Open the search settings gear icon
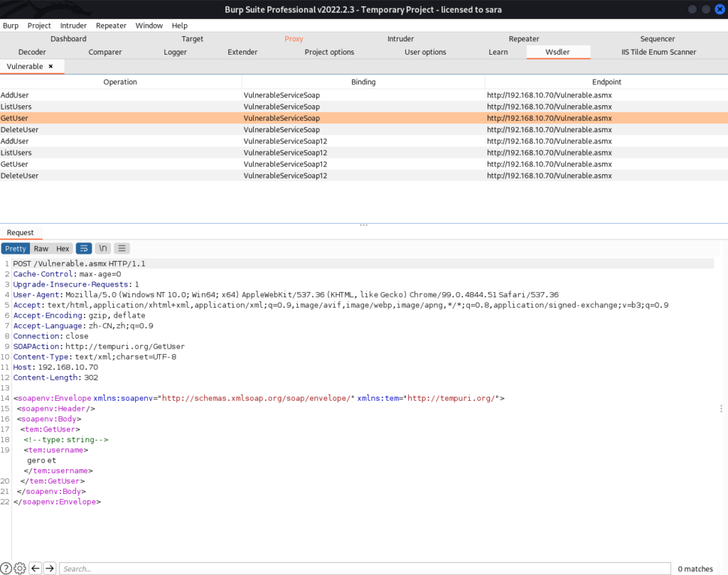The width and height of the screenshot is (728, 575). click(x=20, y=569)
